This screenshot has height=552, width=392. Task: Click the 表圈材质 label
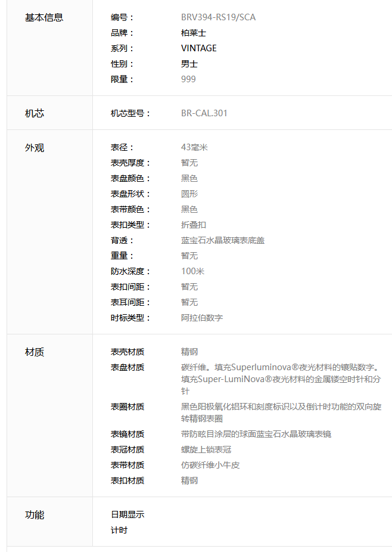pos(127,407)
